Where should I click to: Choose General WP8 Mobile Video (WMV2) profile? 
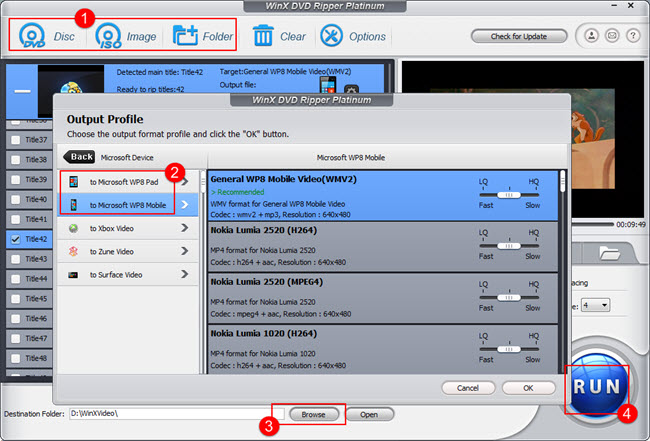[x=383, y=196]
